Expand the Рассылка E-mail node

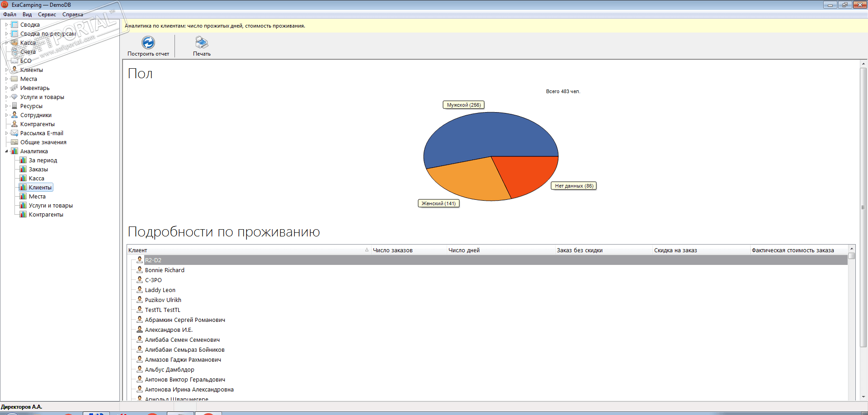pos(6,133)
